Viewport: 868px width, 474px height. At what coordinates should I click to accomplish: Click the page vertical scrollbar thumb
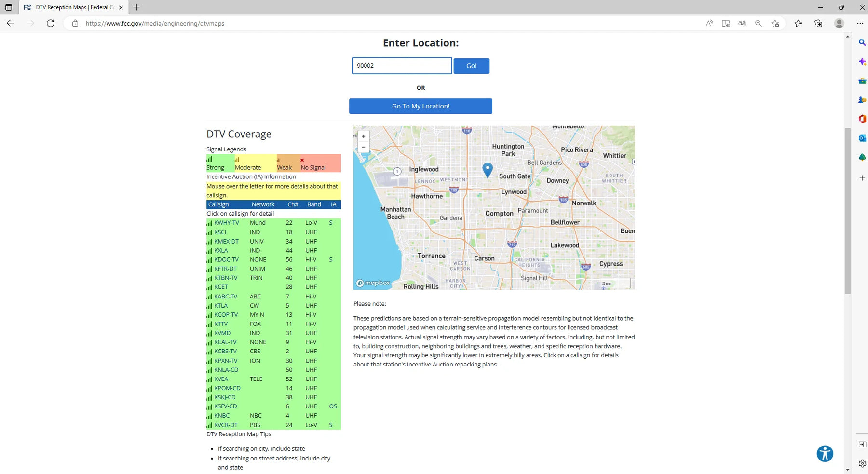tap(847, 211)
